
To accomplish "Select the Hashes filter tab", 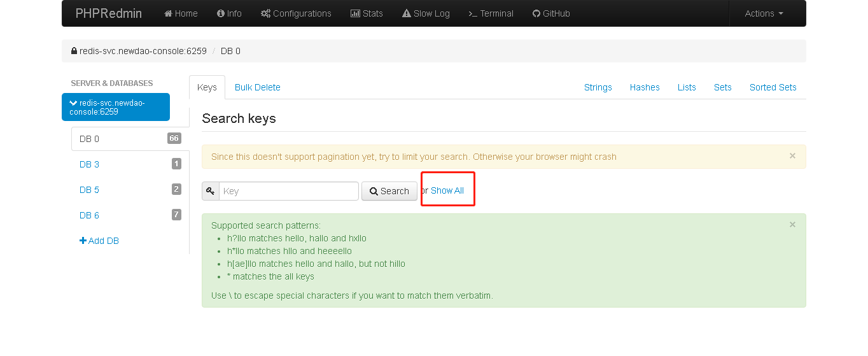I will coord(645,87).
